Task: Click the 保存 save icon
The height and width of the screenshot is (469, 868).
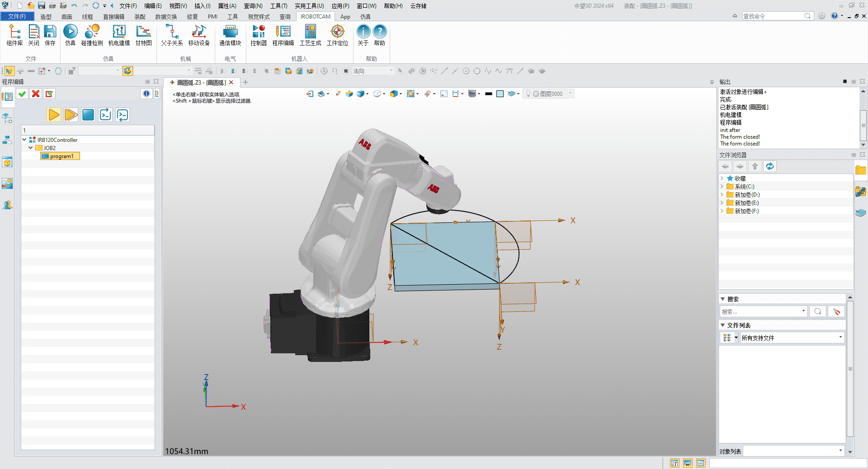Action: (x=50, y=35)
